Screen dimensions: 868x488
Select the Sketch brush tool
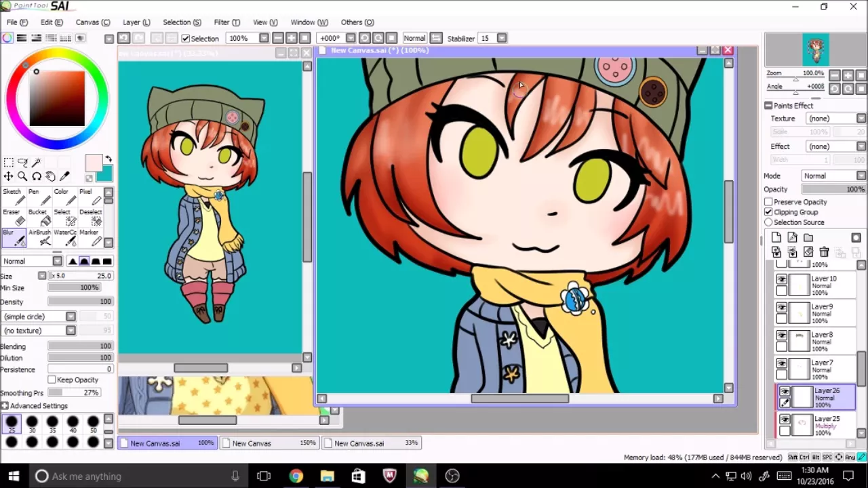(14, 197)
